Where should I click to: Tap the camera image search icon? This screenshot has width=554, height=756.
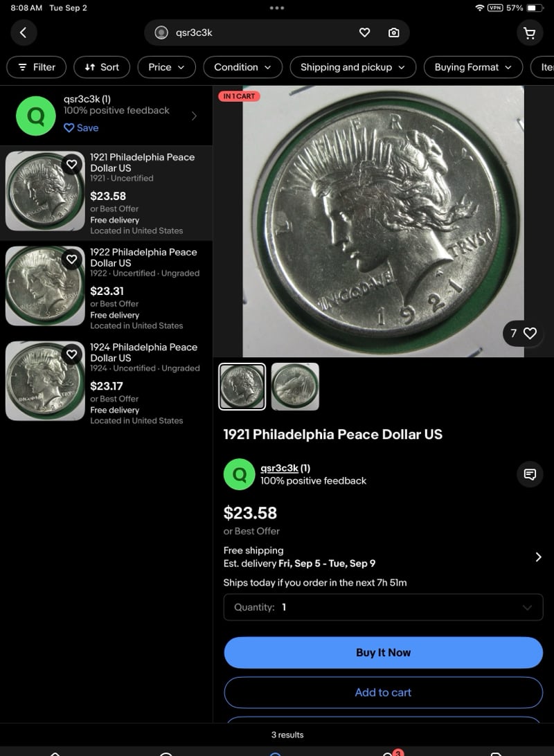click(393, 33)
